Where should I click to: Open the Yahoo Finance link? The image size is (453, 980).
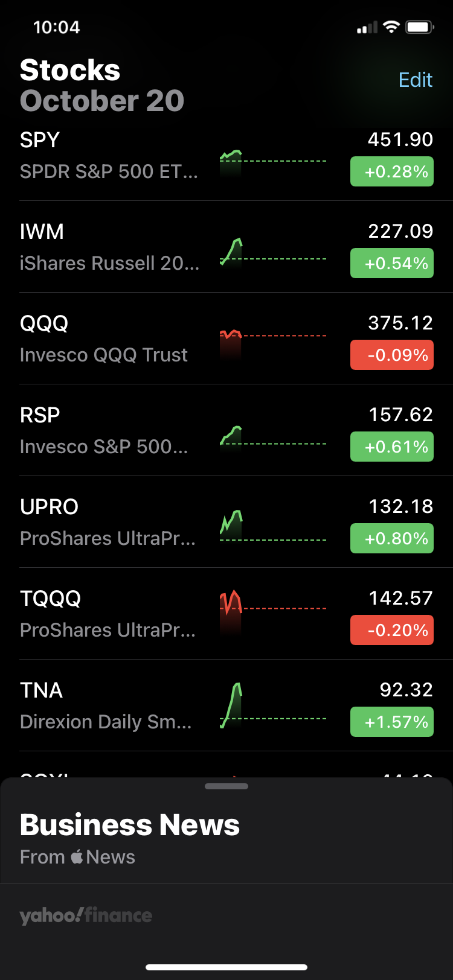pos(86,915)
